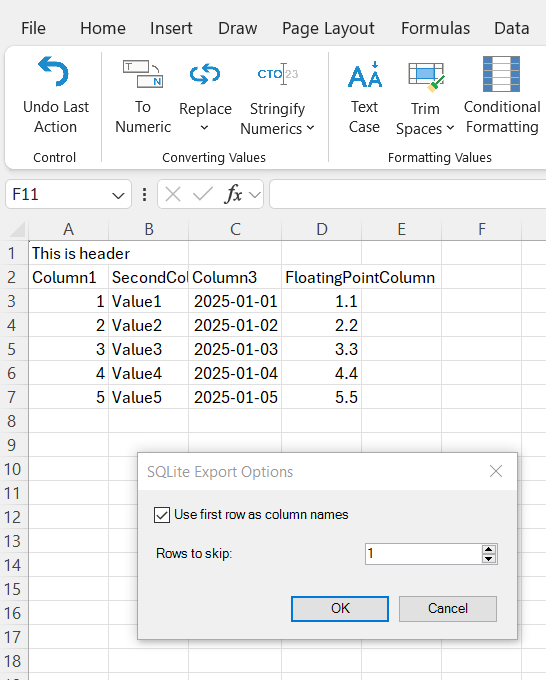Expand the Replace dropdown arrow
The width and height of the screenshot is (546, 680).
pos(204,128)
